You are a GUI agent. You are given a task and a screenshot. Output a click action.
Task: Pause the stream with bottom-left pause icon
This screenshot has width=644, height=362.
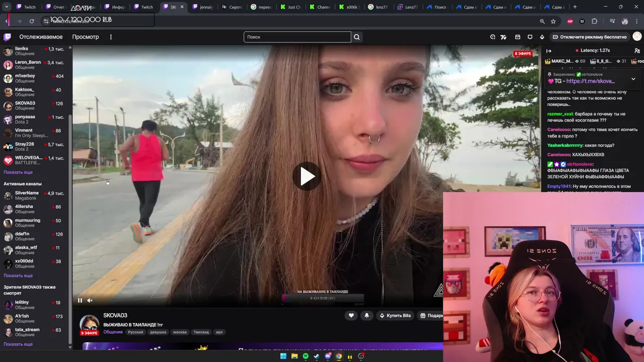[x=79, y=301]
